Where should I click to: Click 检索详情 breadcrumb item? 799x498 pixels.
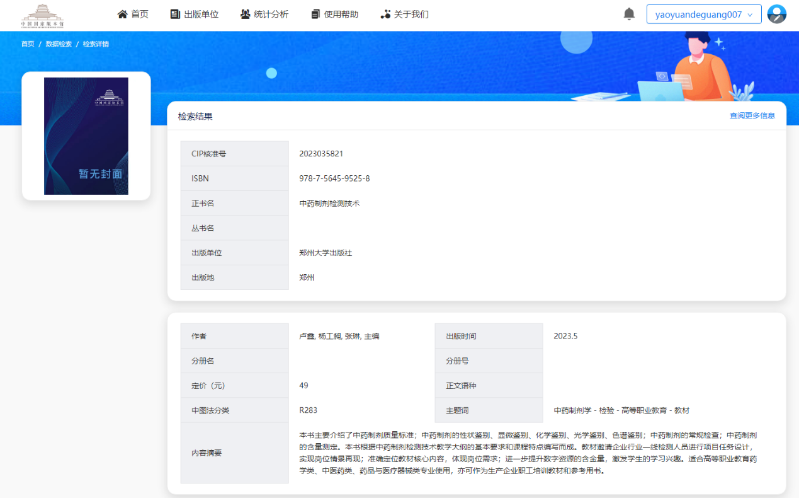tap(96, 44)
